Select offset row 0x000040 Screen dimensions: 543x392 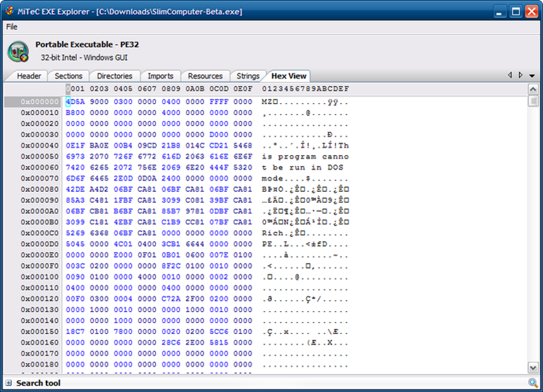[39, 145]
